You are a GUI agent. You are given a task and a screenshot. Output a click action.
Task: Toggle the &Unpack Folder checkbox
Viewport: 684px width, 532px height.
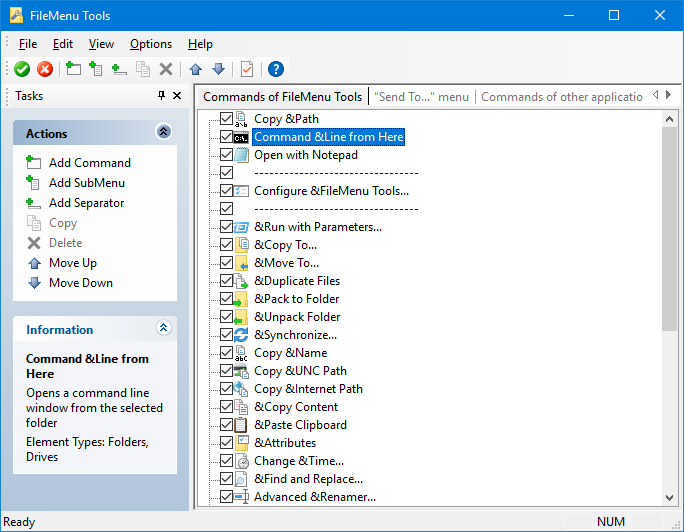coord(226,317)
